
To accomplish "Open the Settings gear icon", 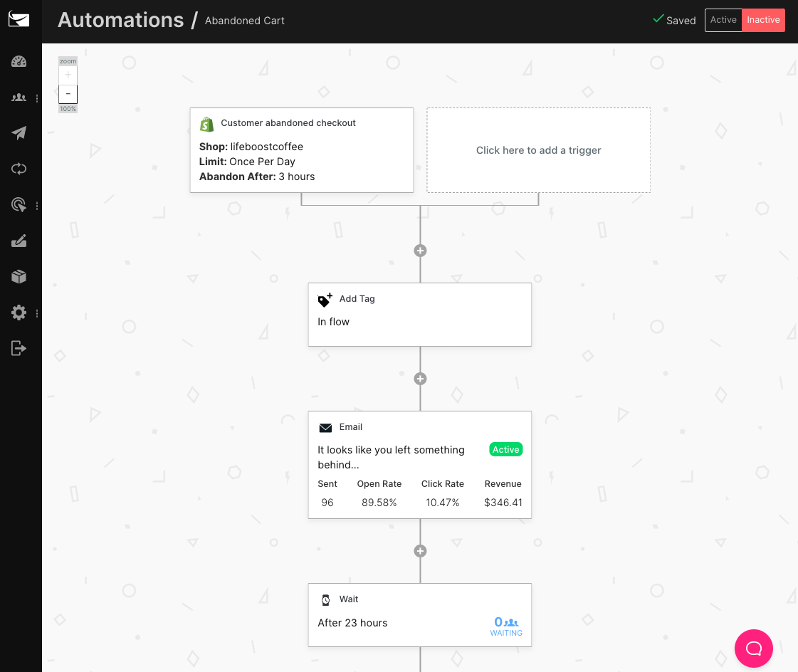I will (19, 313).
